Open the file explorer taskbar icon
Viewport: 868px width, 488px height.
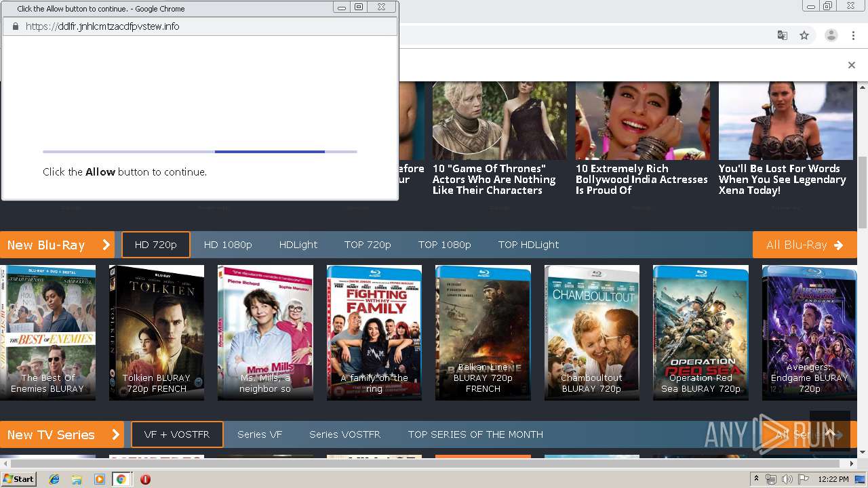click(x=77, y=479)
